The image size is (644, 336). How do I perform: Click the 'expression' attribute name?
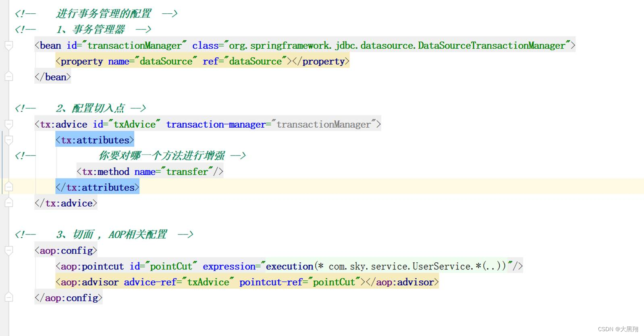coord(229,266)
